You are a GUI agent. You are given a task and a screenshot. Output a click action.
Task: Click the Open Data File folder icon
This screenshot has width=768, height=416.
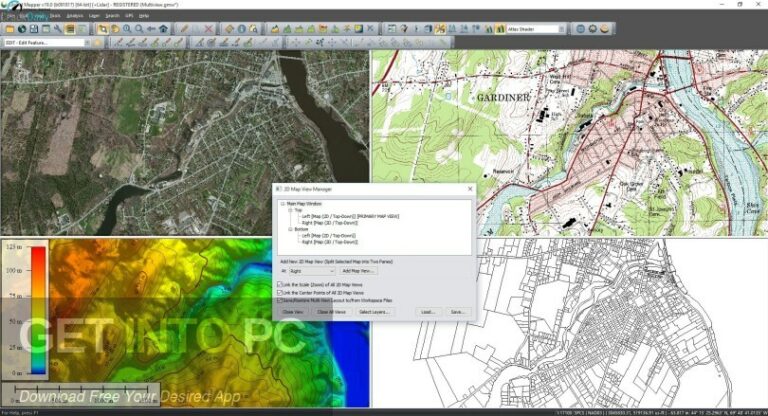pos(10,29)
